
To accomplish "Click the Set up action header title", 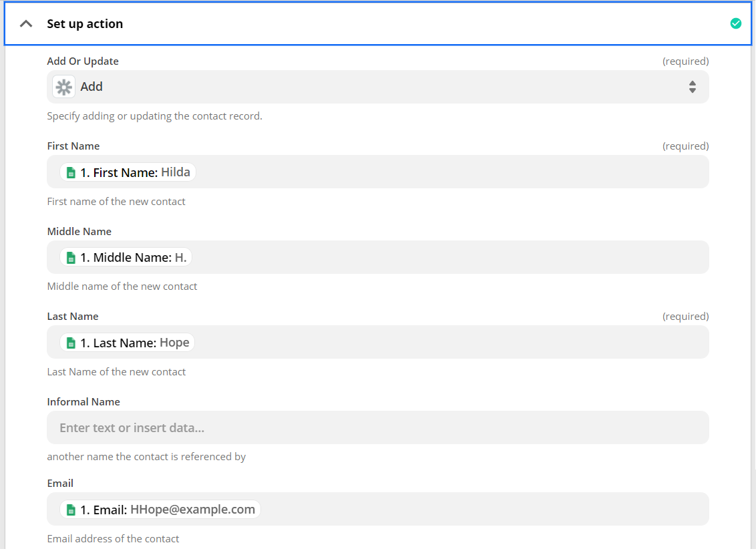I will pyautogui.click(x=85, y=24).
